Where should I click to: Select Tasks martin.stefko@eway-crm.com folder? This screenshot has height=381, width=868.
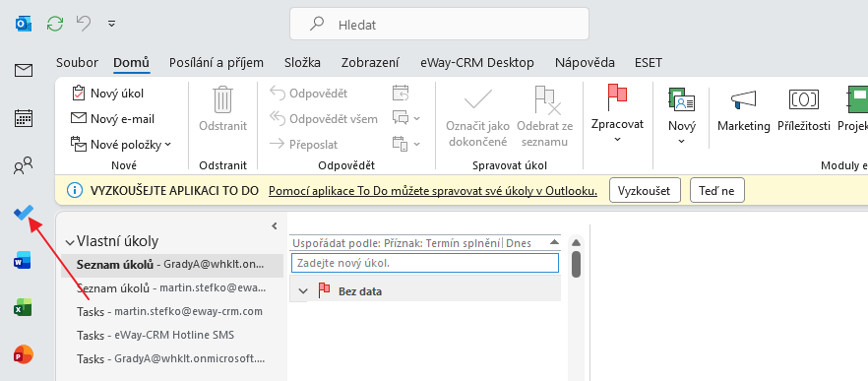[172, 311]
